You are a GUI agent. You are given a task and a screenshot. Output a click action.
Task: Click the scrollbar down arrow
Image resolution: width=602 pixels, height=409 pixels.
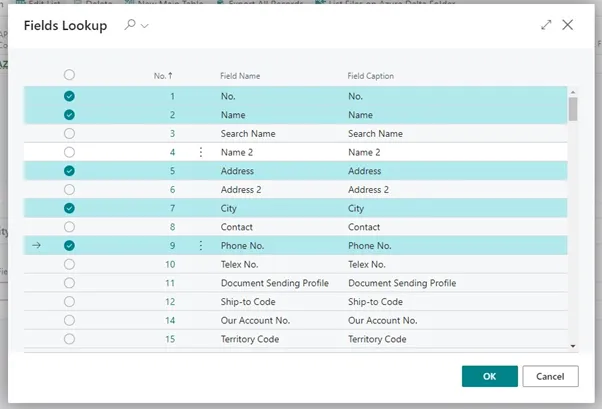(573, 346)
